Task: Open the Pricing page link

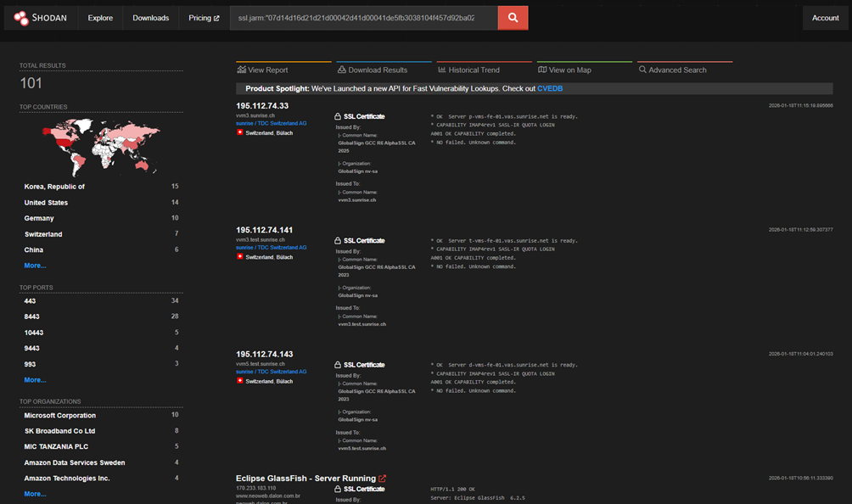Action: tap(204, 18)
